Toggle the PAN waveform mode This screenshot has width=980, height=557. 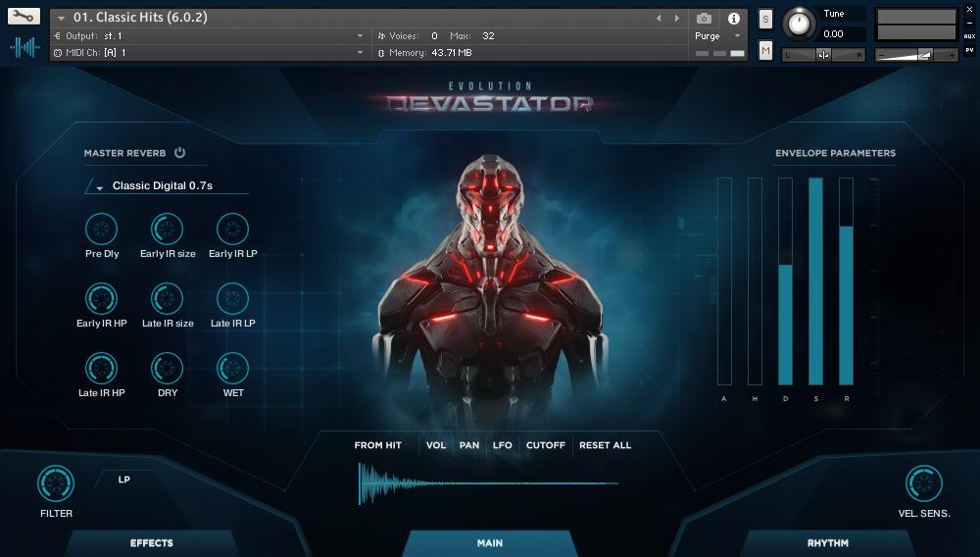tap(469, 445)
